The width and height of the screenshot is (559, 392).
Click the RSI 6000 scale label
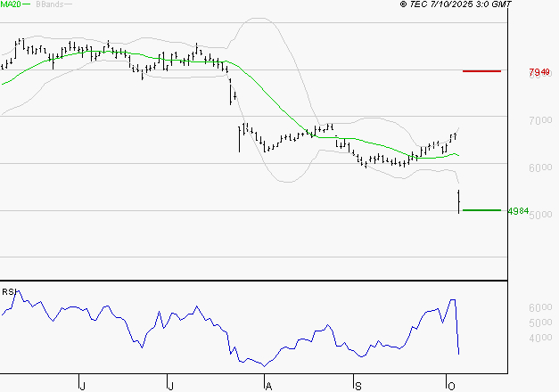tap(540, 307)
